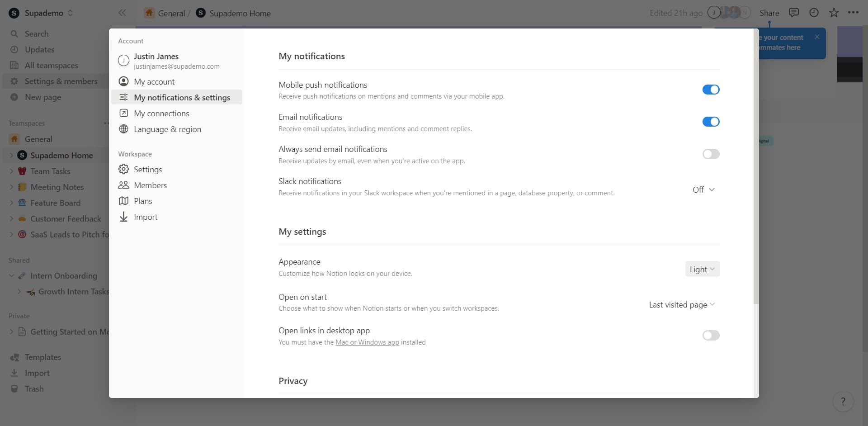Open the three-dot page options menu

click(853, 13)
